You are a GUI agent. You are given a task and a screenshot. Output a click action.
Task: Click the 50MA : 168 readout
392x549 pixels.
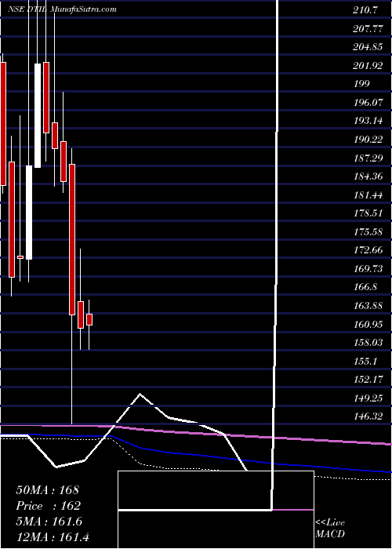(48, 490)
